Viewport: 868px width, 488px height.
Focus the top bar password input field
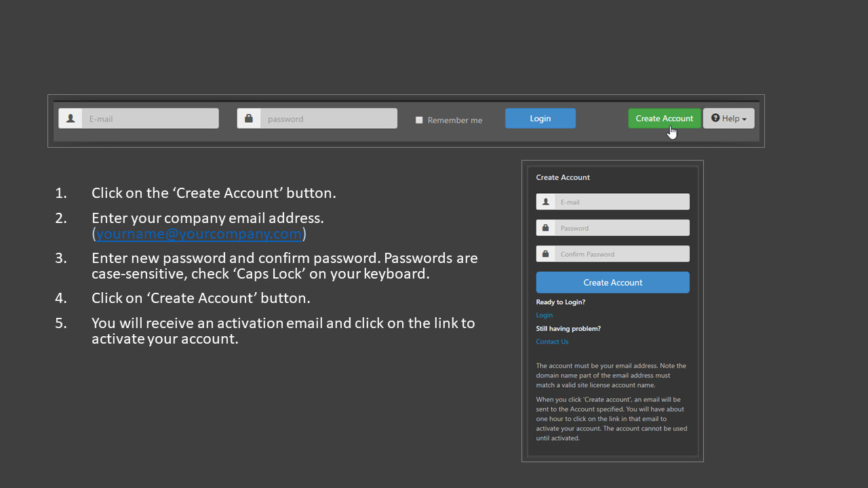coord(329,119)
